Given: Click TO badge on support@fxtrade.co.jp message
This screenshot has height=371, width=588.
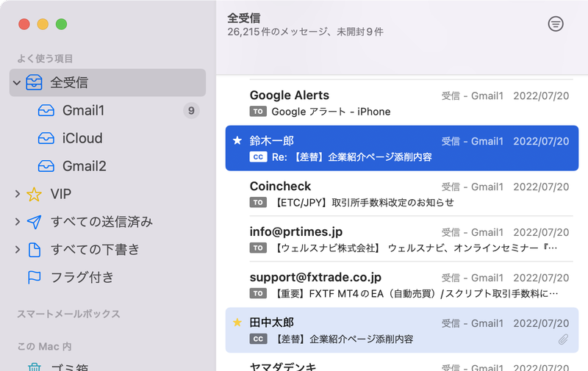Looking at the screenshot, I should [258, 293].
